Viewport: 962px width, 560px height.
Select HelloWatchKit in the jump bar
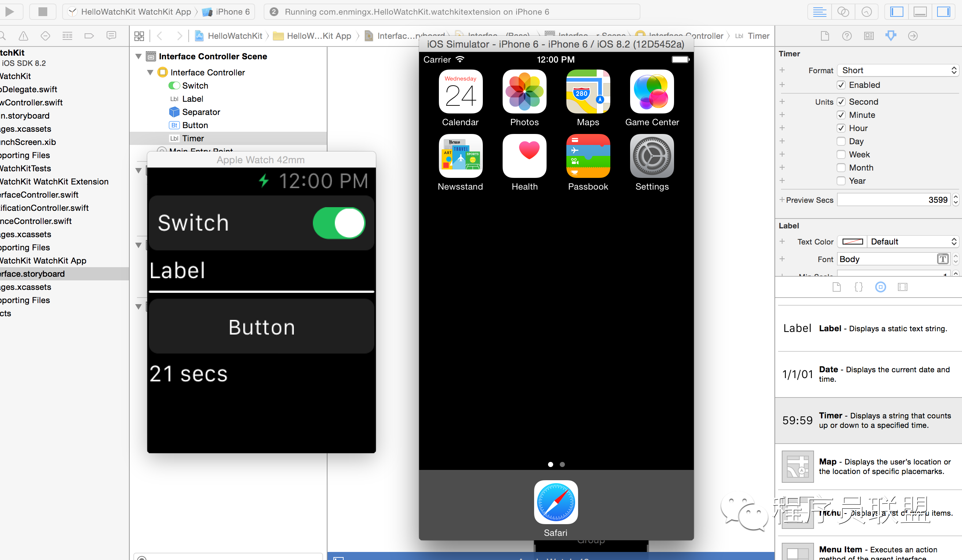pyautogui.click(x=229, y=36)
